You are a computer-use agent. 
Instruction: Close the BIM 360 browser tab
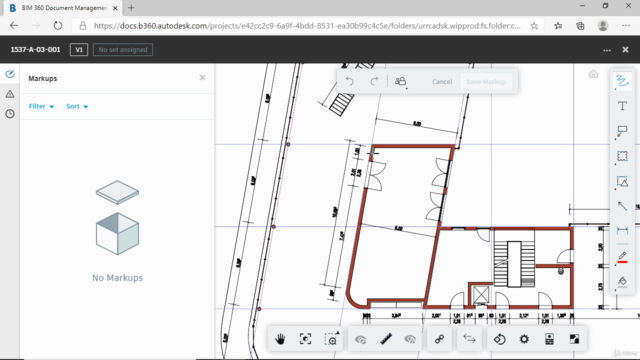(115, 8)
